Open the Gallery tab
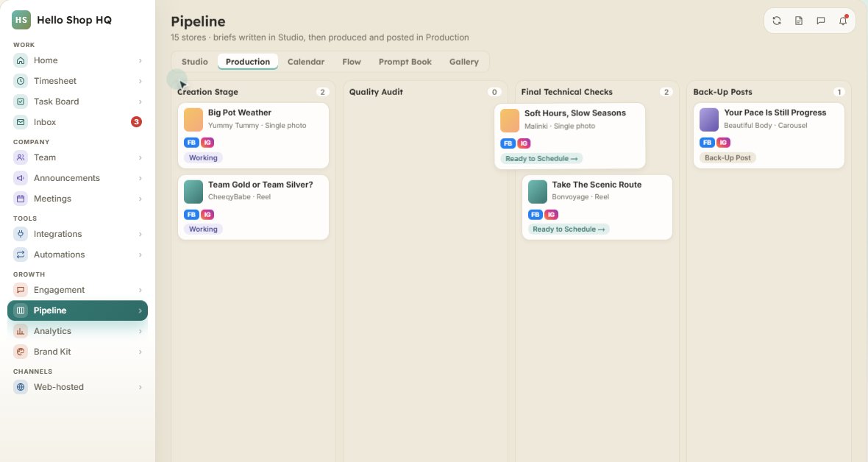 tap(464, 62)
